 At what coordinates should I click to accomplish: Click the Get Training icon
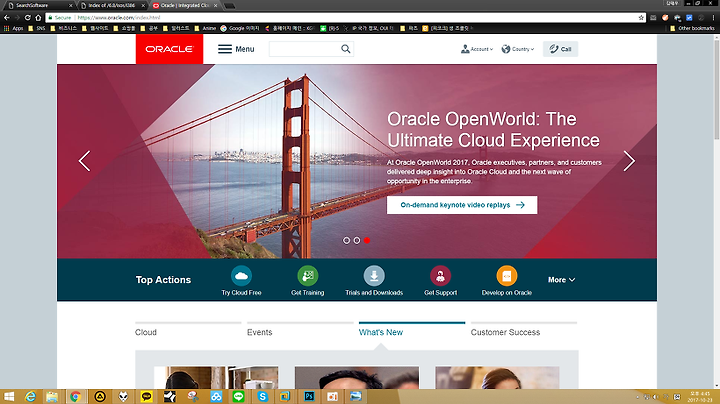click(x=308, y=276)
